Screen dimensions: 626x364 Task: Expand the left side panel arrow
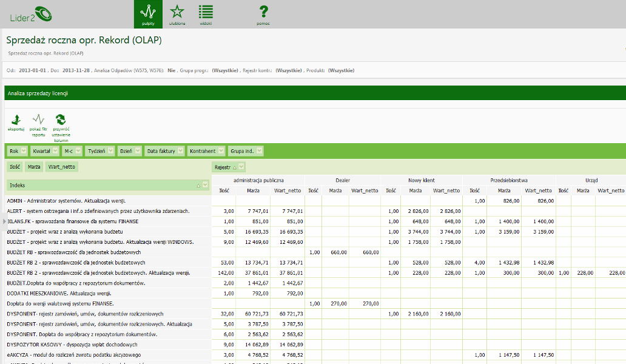click(x=4, y=221)
